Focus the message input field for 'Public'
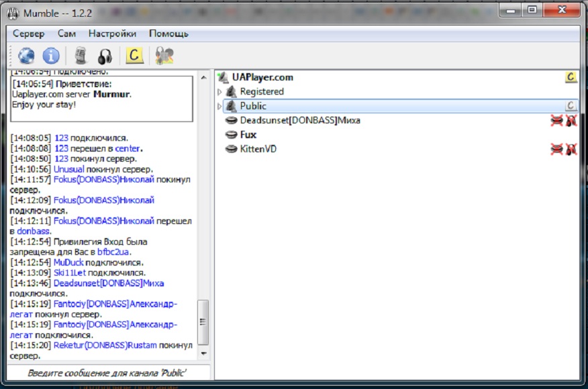Viewport: 588px width, 389px height. point(107,373)
